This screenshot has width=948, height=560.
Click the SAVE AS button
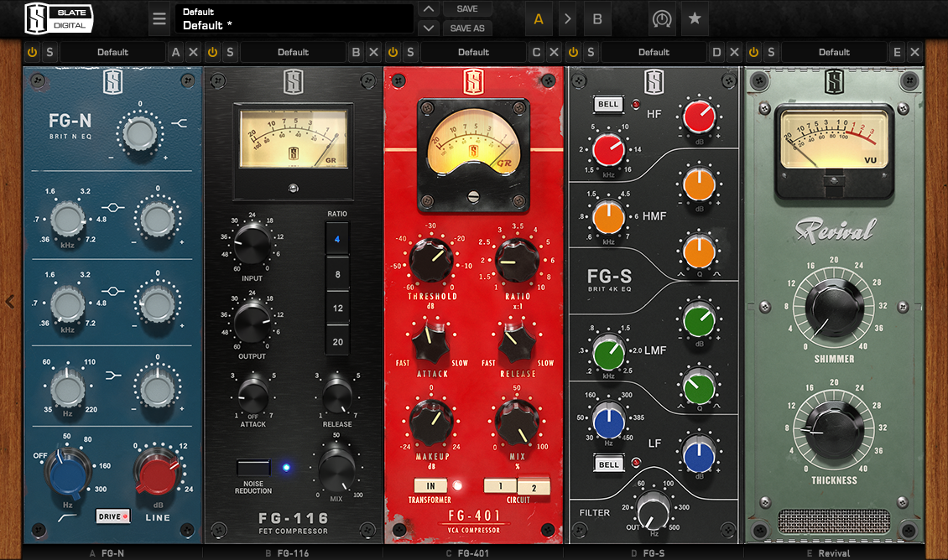click(x=467, y=28)
